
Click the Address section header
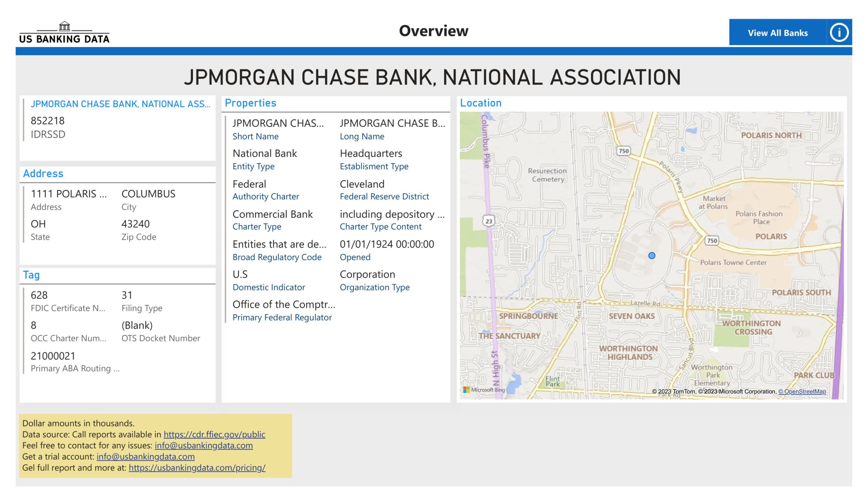click(43, 173)
